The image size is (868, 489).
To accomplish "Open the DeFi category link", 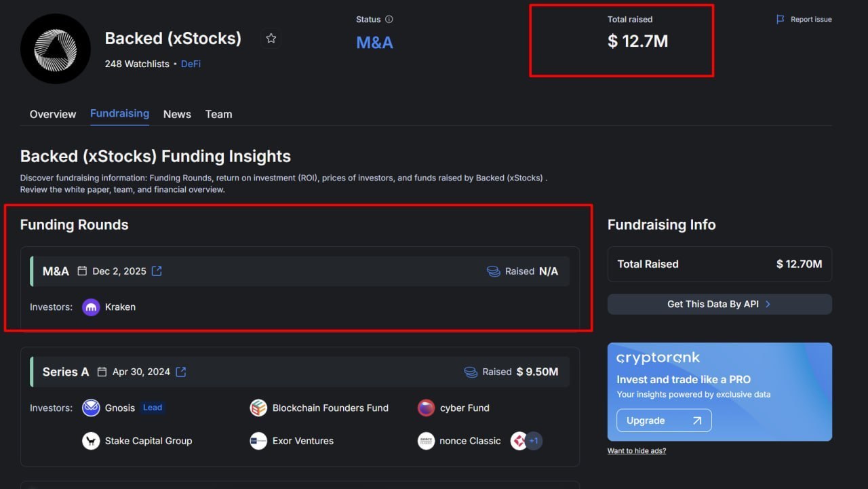I will [191, 64].
